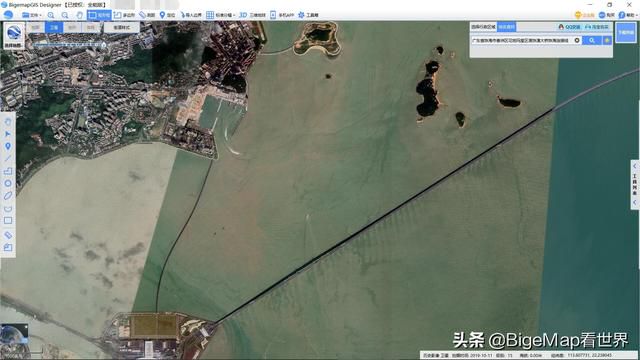The height and width of the screenshot is (360, 640).
Task: Select the polygon selection tool
Action: coord(124,15)
